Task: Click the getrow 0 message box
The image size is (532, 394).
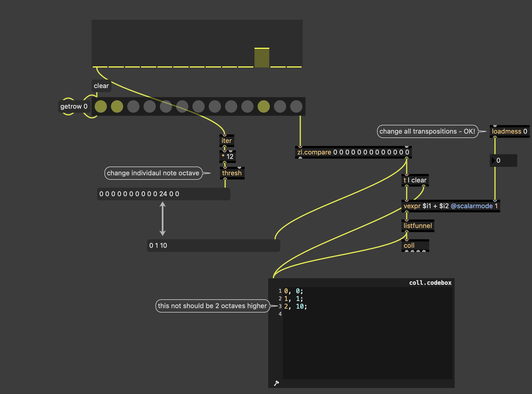Action: [74, 106]
